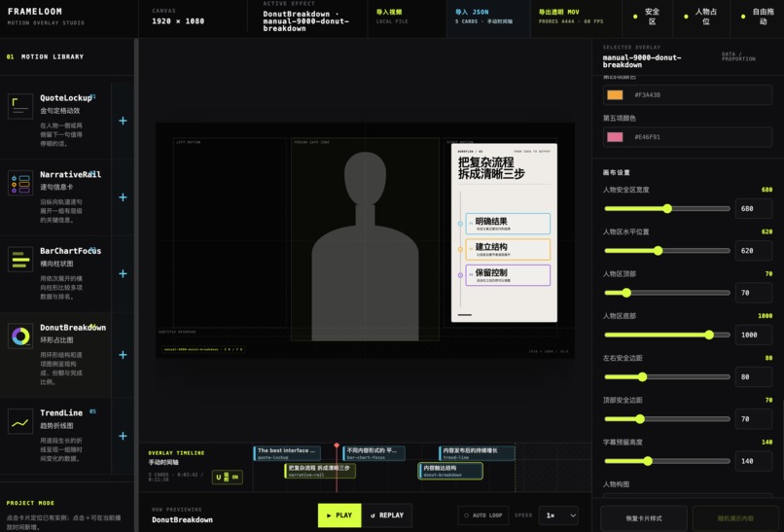Click the 明确结果 step in preview card
784x532 pixels.
coord(508,224)
